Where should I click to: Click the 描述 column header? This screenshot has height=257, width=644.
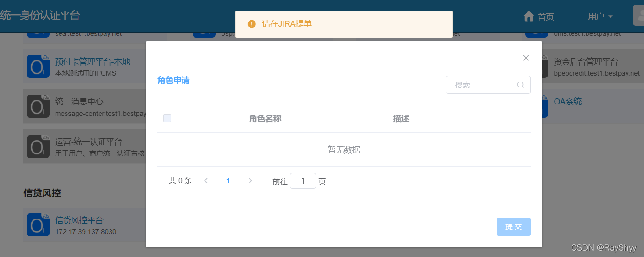[x=401, y=119]
